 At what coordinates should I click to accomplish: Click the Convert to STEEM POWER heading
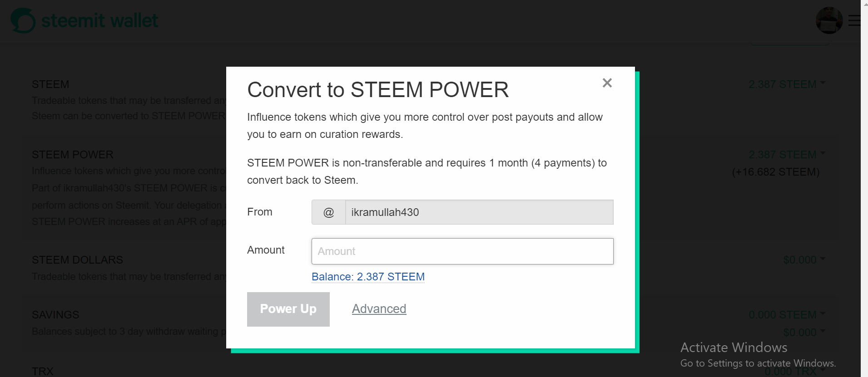[x=378, y=90]
